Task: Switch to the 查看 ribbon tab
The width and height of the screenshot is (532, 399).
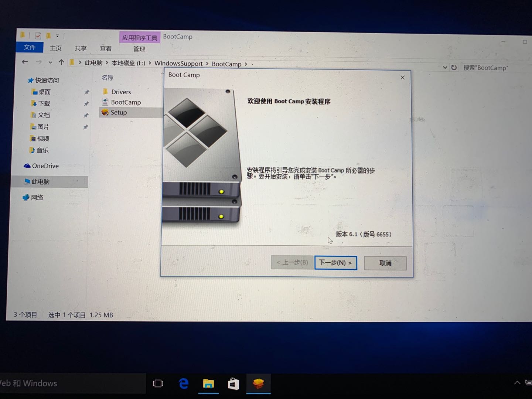Action: pyautogui.click(x=106, y=49)
